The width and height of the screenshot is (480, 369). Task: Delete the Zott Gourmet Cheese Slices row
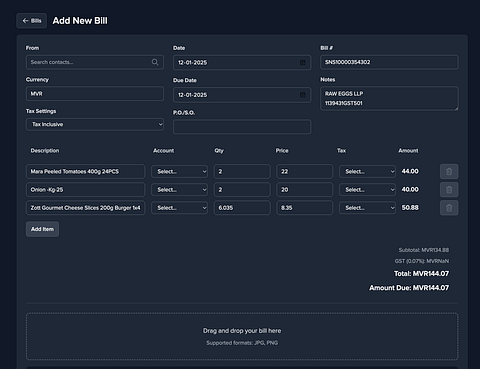[449, 208]
